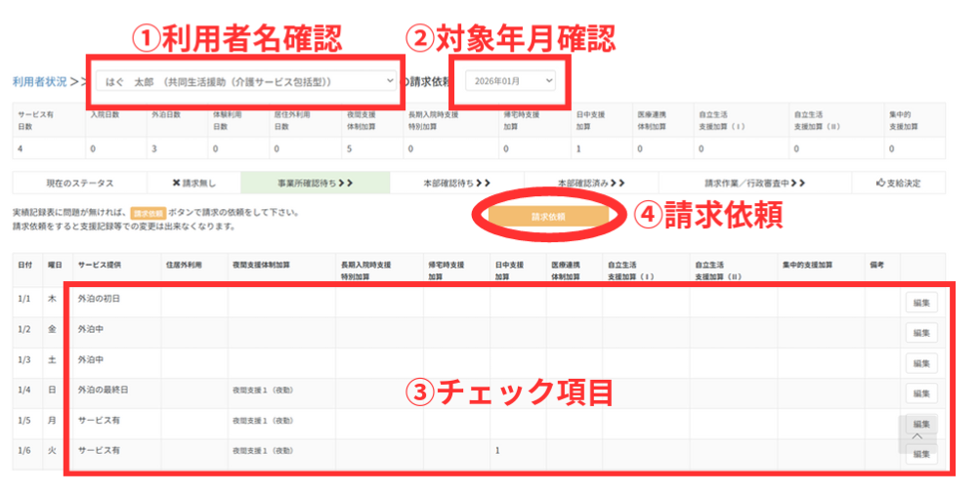
Task: Click 編集 for the 1/1 row
Action: click(x=922, y=303)
